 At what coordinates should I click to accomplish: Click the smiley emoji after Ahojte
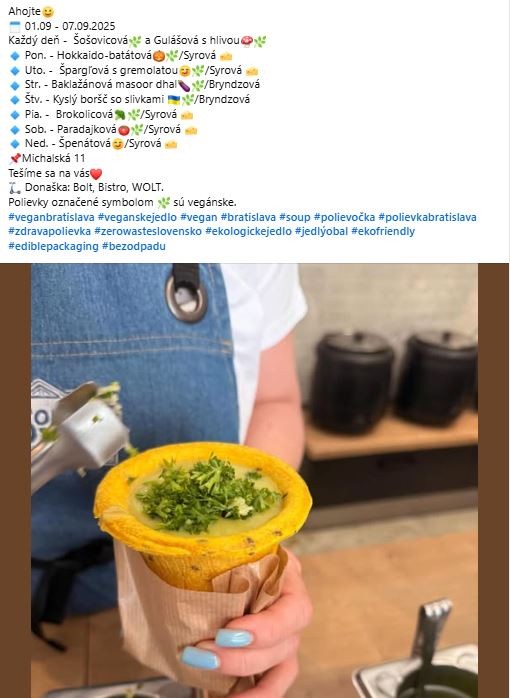(48, 12)
